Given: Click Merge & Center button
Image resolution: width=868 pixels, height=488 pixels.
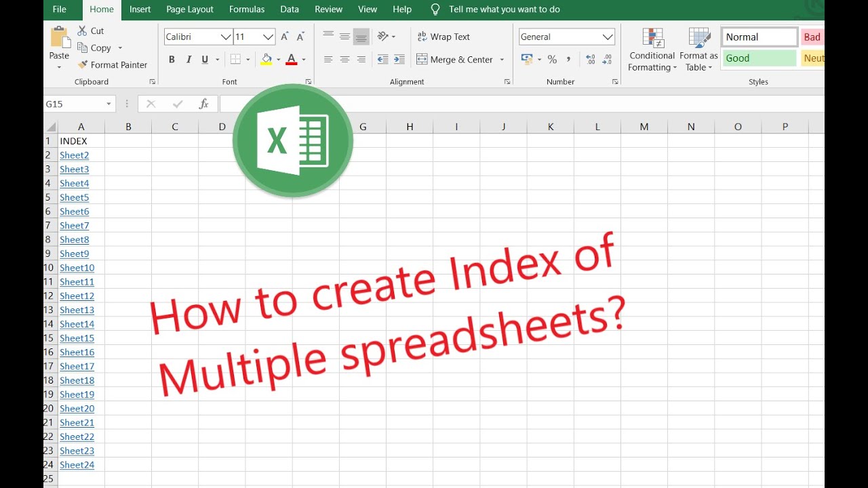Looking at the screenshot, I should tap(454, 60).
